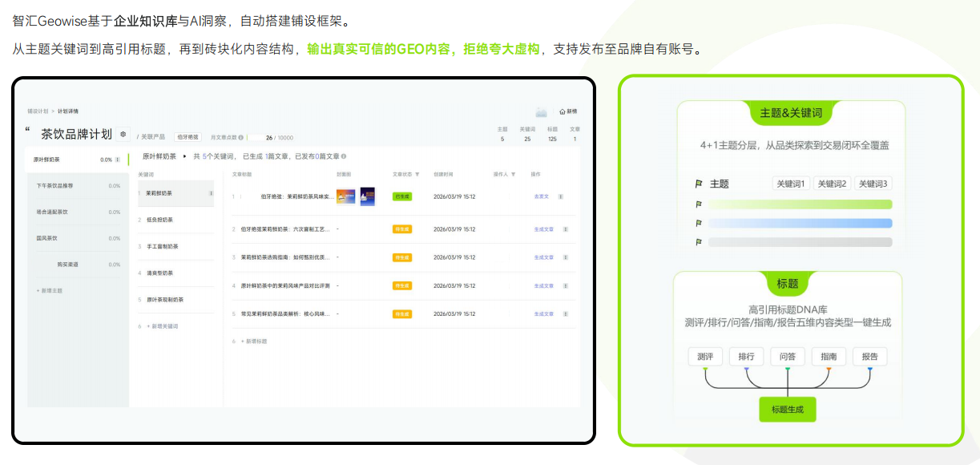The width and height of the screenshot is (980, 465).
Task: Select the 场合适配茶饮 topic
Action: pos(78,212)
